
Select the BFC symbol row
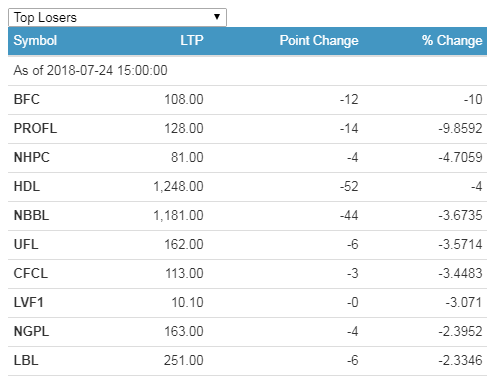pyautogui.click(x=247, y=100)
